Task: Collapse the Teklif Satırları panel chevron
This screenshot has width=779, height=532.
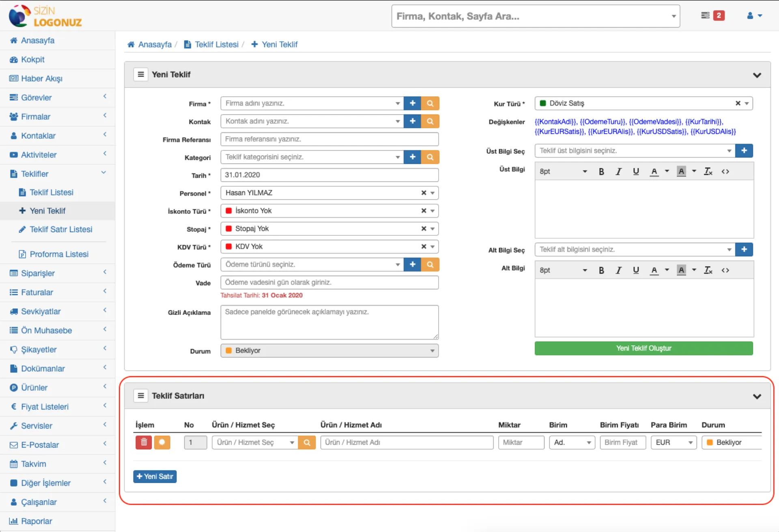Action: pyautogui.click(x=757, y=396)
